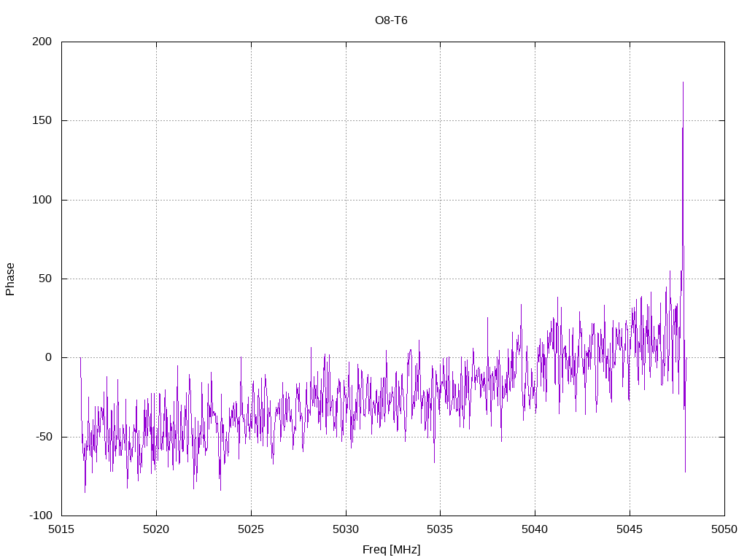Click the x-axis tick label 5025

click(x=251, y=529)
